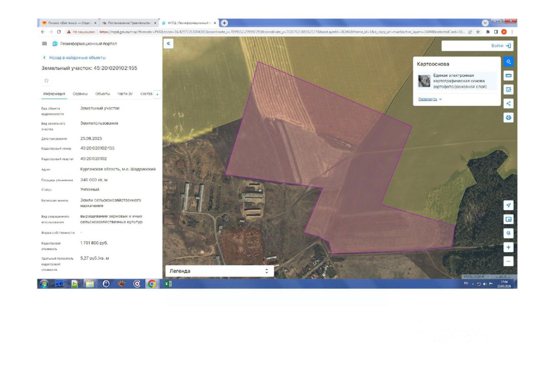Screen dimensions: 555x392
Task: Select the ортофото base map thumbnail
Action: (x=424, y=81)
